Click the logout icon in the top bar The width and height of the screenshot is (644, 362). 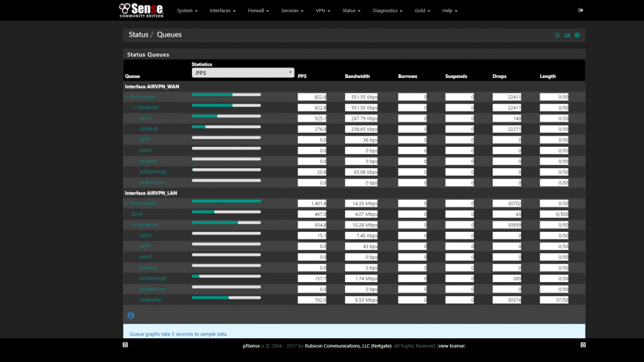tap(580, 10)
